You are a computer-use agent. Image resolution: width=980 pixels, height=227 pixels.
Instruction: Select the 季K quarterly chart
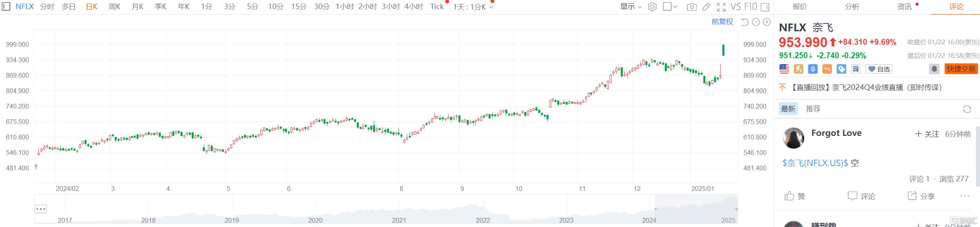point(160,7)
